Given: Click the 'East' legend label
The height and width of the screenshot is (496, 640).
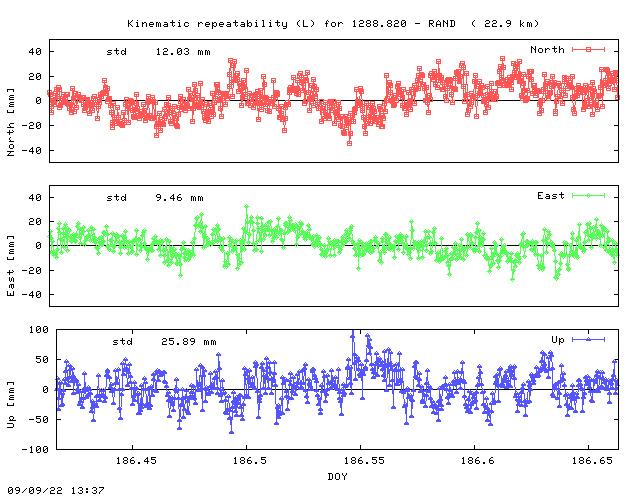Looking at the screenshot, I should 551,196.
